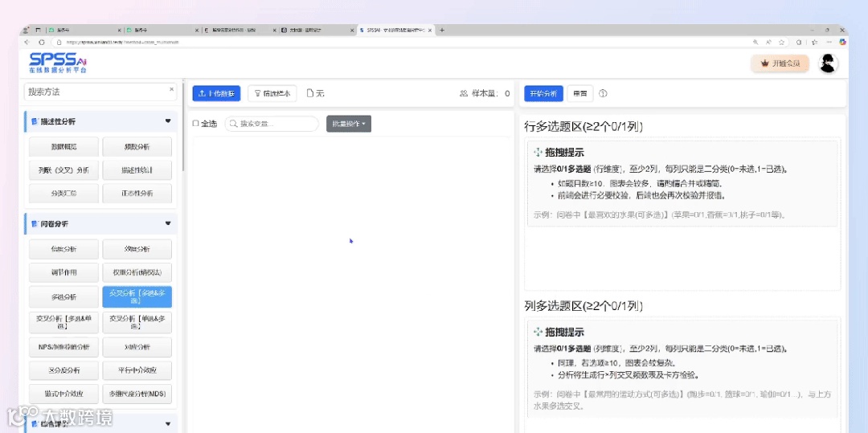Click the 筛选样本 filter button

pos(272,93)
